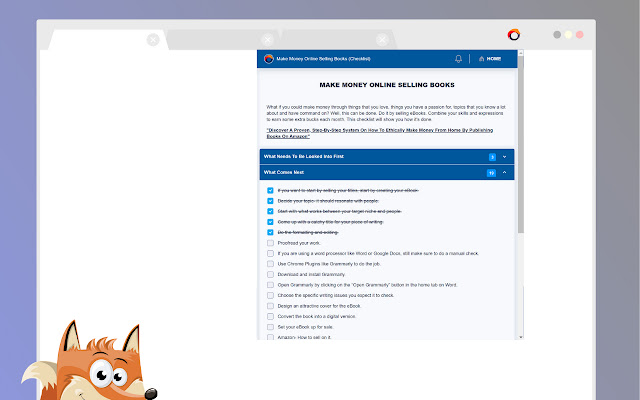
Task: Click 'Make Money Online Selling Books (Checklist)' header title
Action: click(323, 59)
